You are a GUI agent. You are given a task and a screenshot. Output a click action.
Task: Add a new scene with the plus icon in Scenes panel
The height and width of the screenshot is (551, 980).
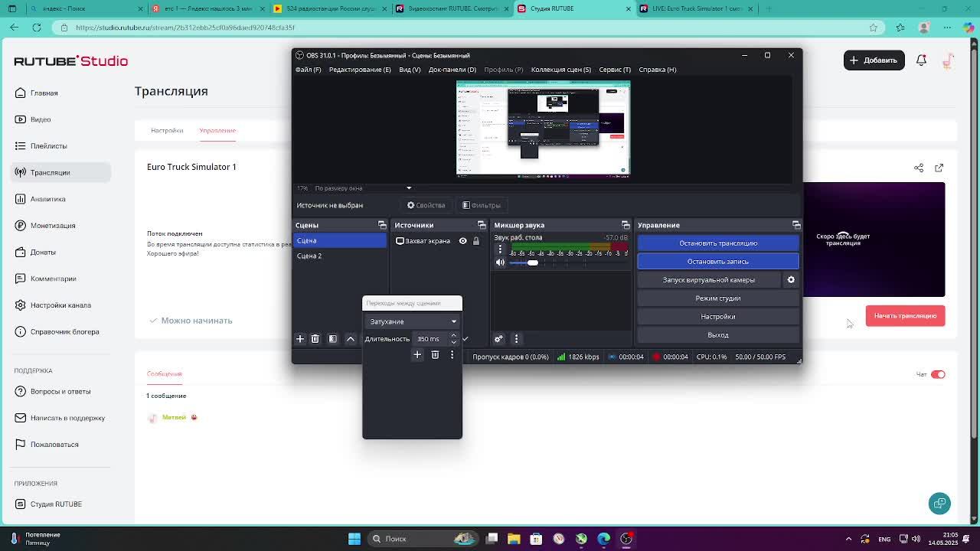pyautogui.click(x=300, y=339)
